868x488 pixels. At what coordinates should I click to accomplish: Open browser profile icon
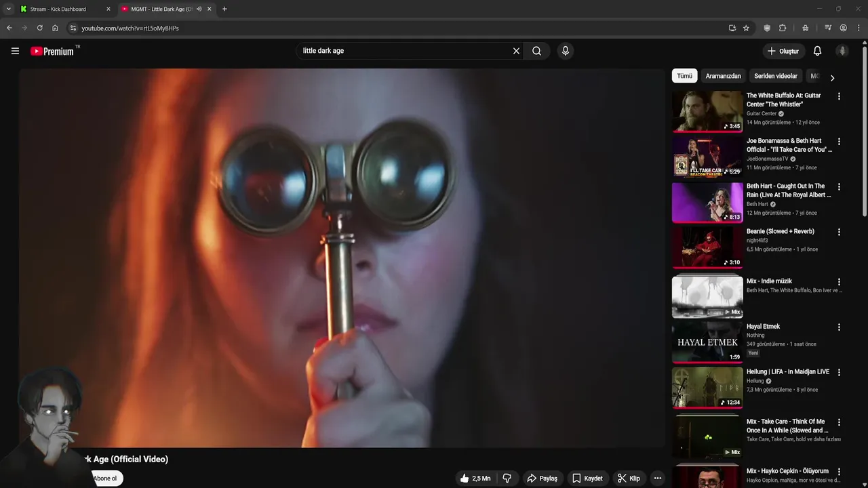click(x=843, y=28)
